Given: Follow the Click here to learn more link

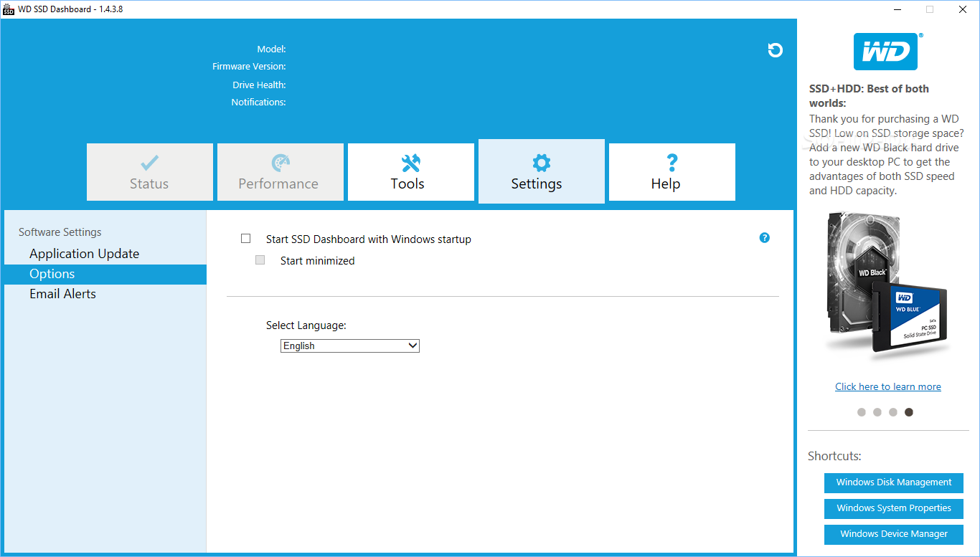Looking at the screenshot, I should pos(888,386).
